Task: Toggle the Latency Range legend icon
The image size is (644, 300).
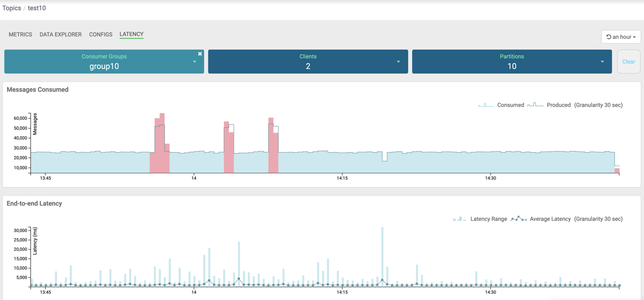Action: pos(459,219)
